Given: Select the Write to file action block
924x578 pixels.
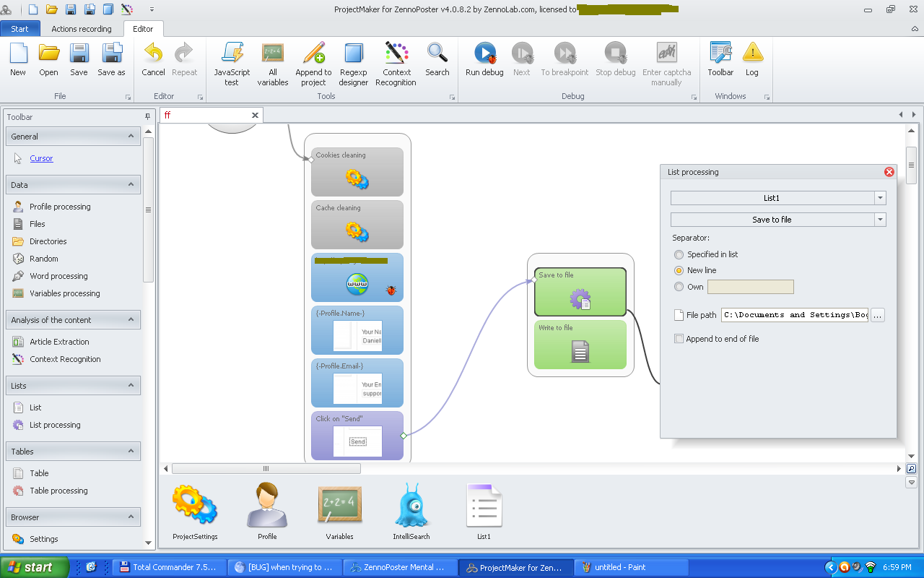Looking at the screenshot, I should tap(580, 345).
